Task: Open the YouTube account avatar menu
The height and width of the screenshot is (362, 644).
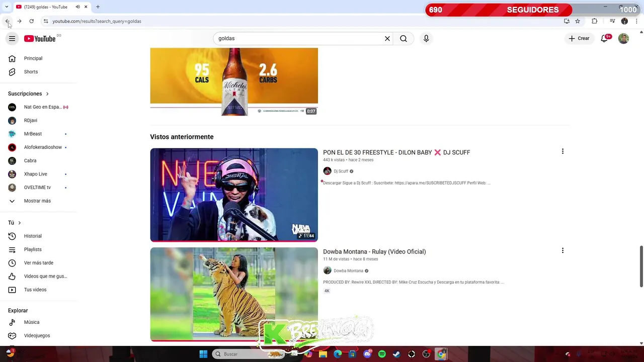Action: tap(623, 39)
